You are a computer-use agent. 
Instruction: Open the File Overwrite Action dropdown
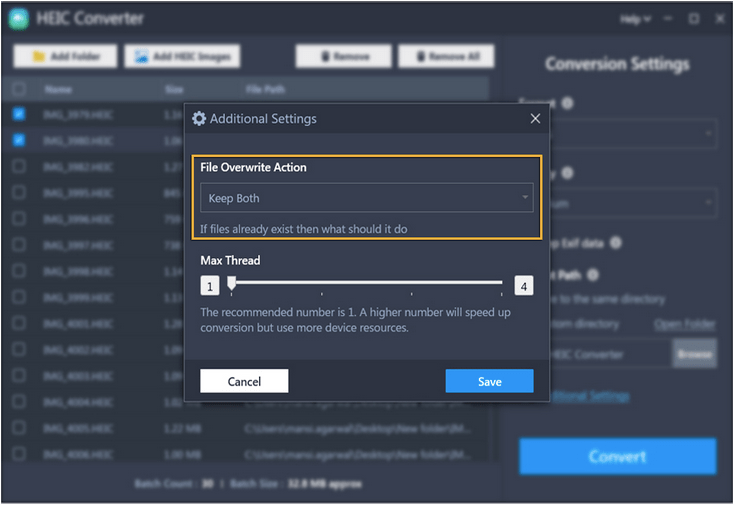pyautogui.click(x=367, y=198)
